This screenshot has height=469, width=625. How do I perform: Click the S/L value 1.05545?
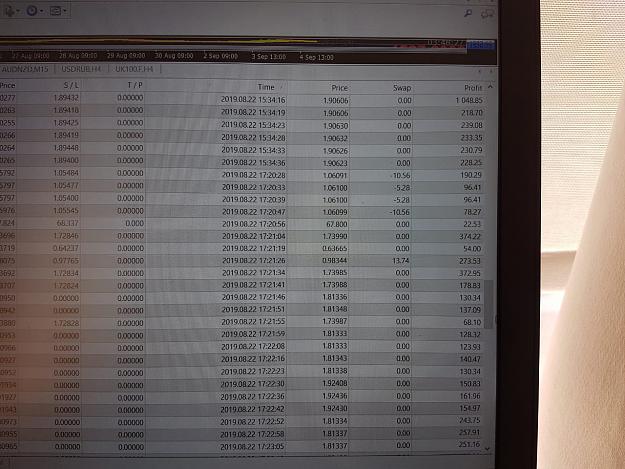pyautogui.click(x=66, y=210)
